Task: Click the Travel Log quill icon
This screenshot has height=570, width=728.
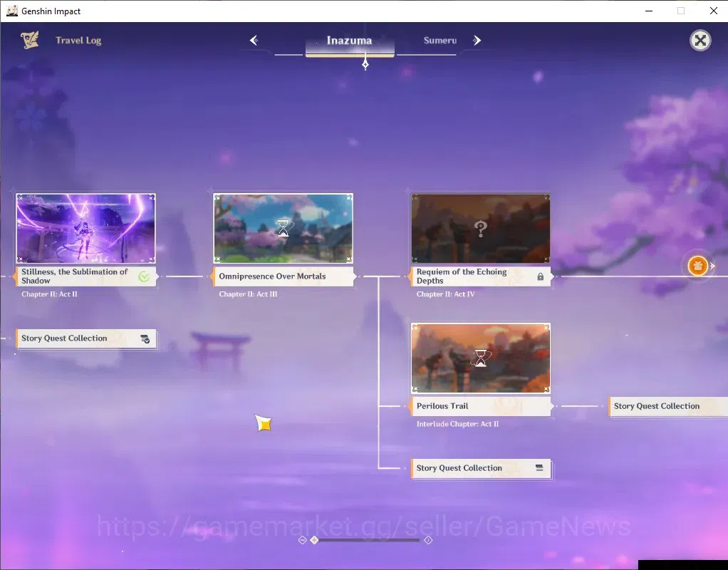Action: coord(30,40)
